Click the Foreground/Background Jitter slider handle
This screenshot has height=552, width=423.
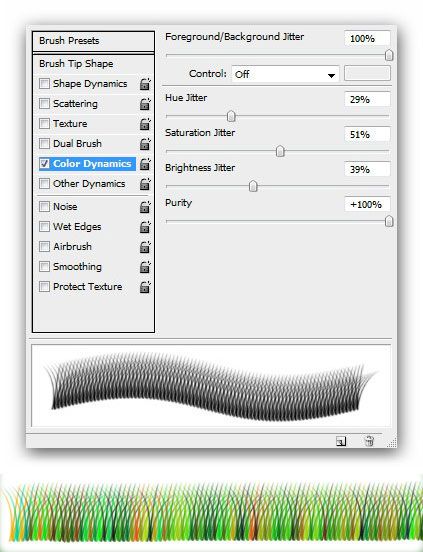(x=389, y=55)
